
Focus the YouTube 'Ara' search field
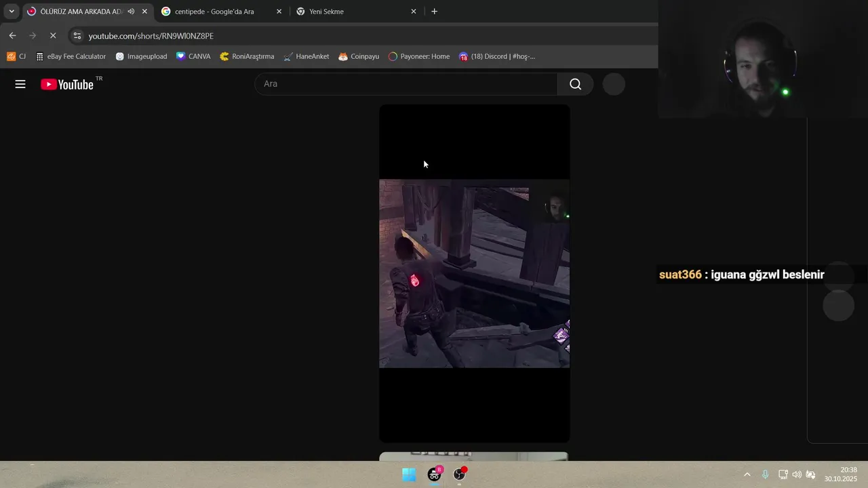coord(406,84)
